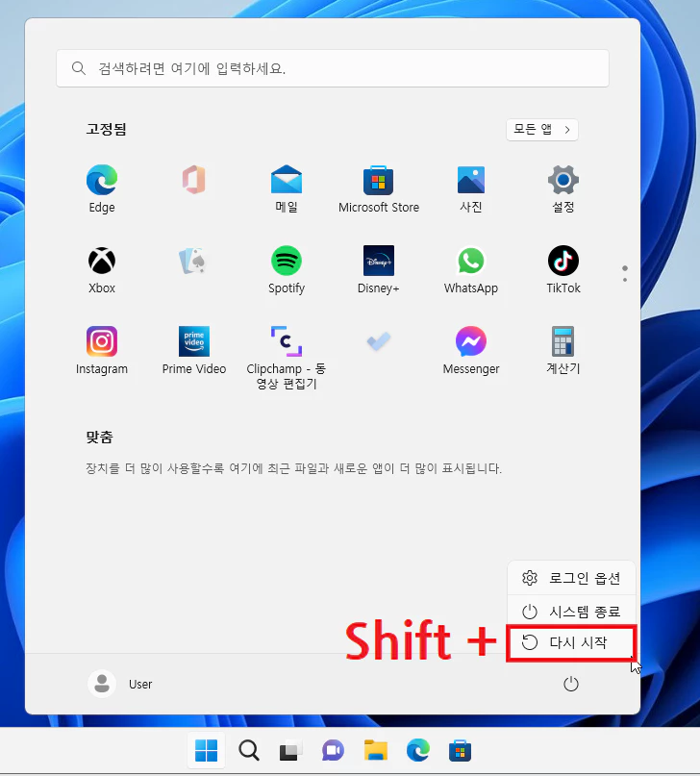Open Microsoft Store from pinned apps
Viewport: 700px width, 776px height.
point(379,188)
